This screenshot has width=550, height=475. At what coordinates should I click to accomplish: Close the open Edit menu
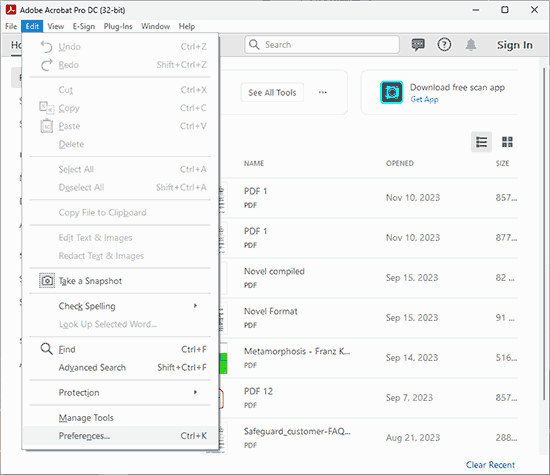(32, 26)
